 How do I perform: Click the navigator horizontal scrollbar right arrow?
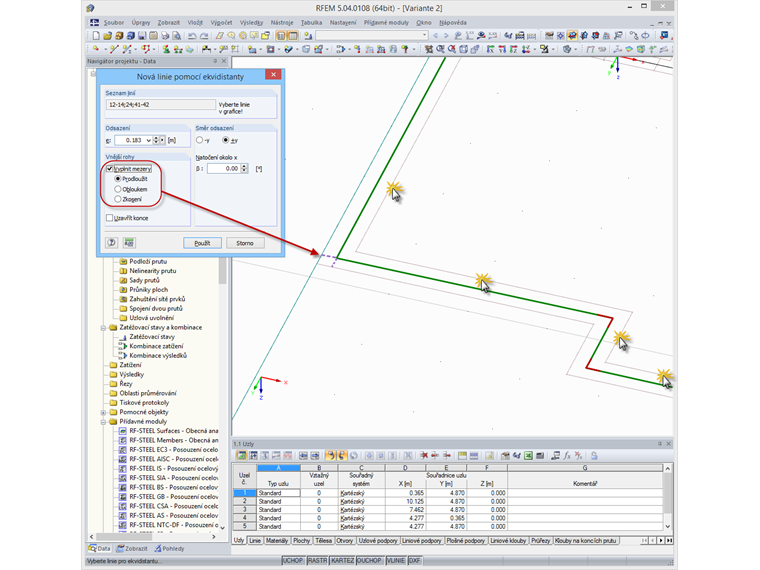(x=214, y=537)
